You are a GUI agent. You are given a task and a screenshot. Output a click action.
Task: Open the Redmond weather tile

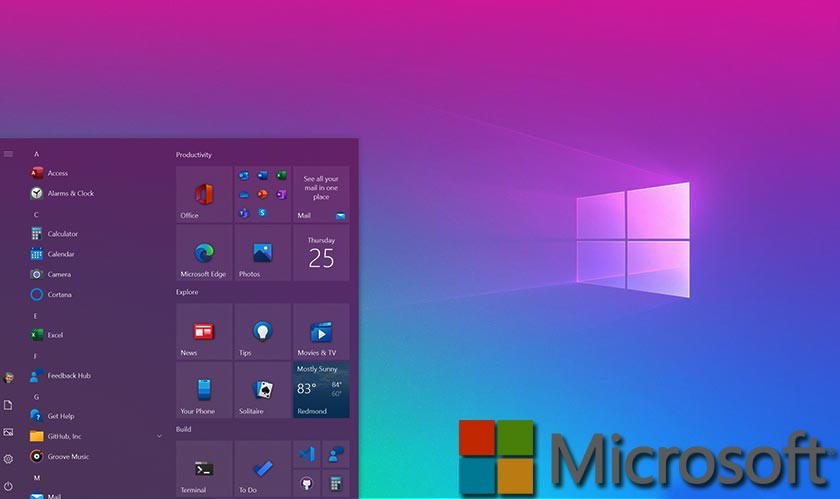pos(321,390)
